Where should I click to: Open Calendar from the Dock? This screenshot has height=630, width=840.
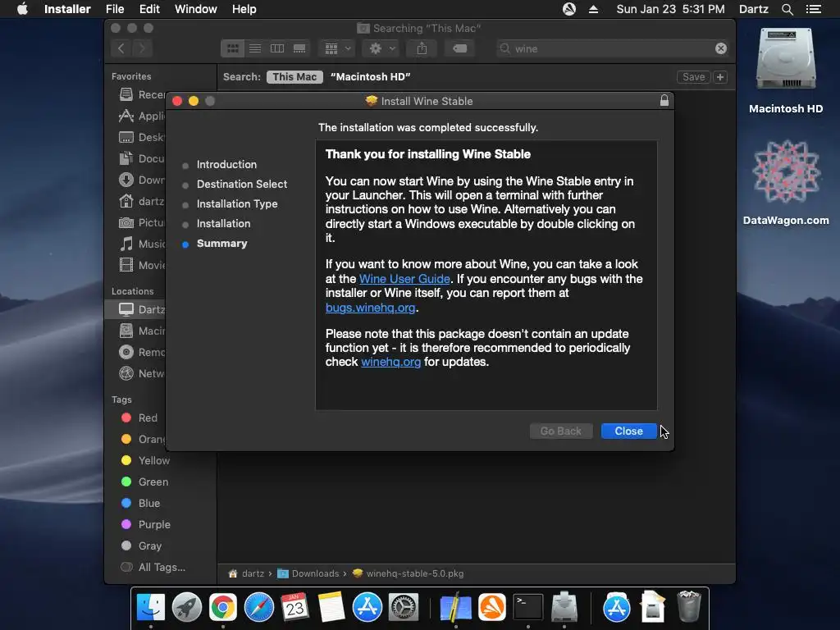click(295, 607)
